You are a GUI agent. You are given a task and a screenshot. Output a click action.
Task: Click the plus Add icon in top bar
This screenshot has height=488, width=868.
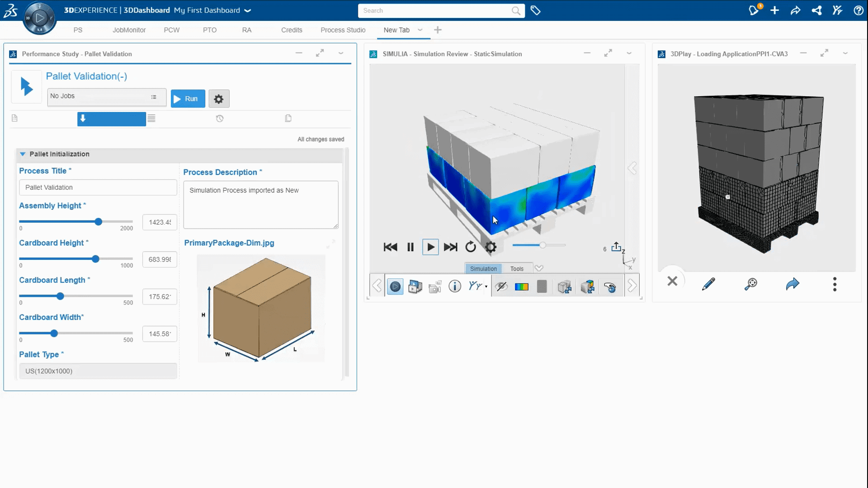click(774, 10)
